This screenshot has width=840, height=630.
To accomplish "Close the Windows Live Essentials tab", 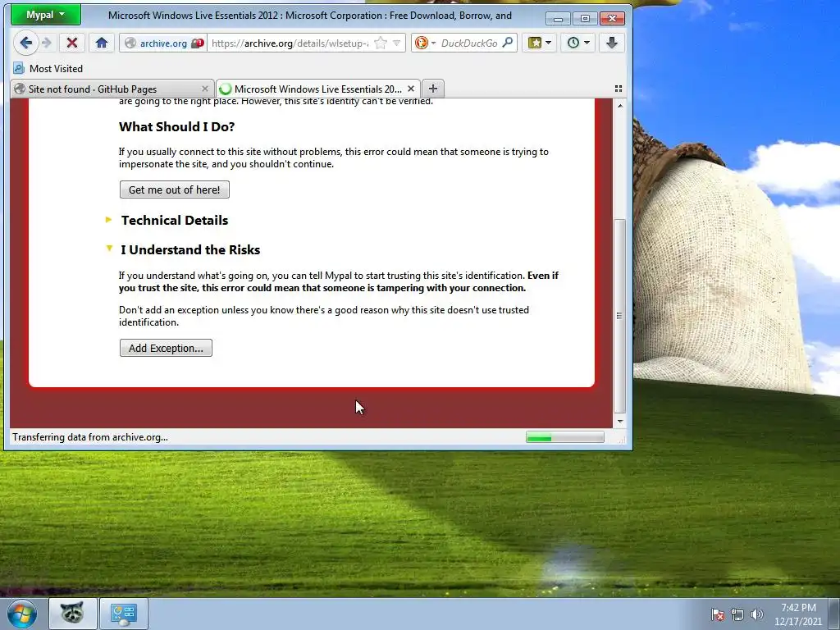I will [x=411, y=89].
